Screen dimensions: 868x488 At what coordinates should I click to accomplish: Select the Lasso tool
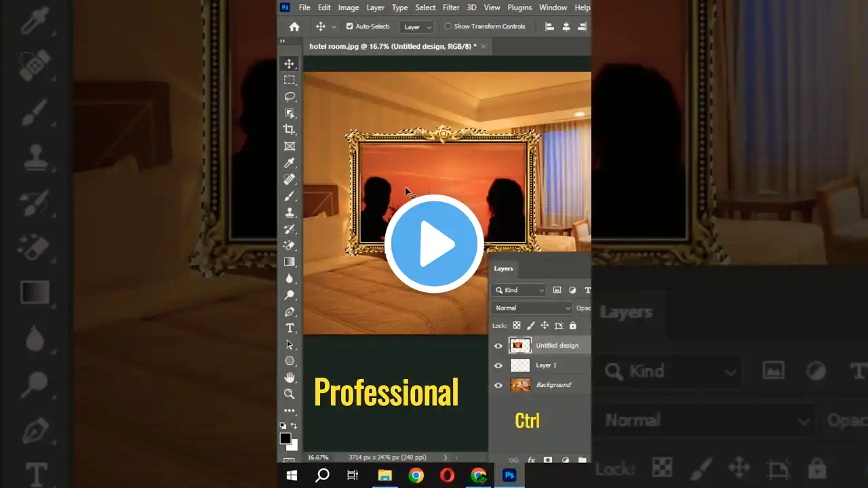[x=290, y=96]
